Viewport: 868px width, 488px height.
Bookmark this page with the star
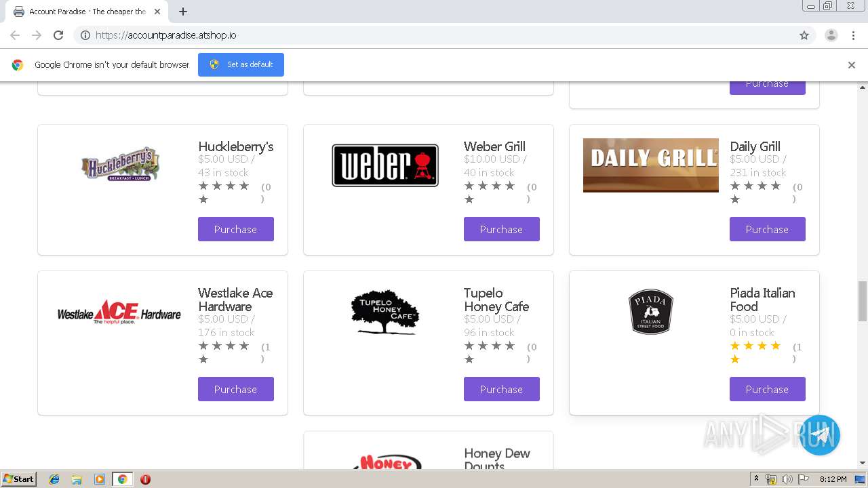804,35
